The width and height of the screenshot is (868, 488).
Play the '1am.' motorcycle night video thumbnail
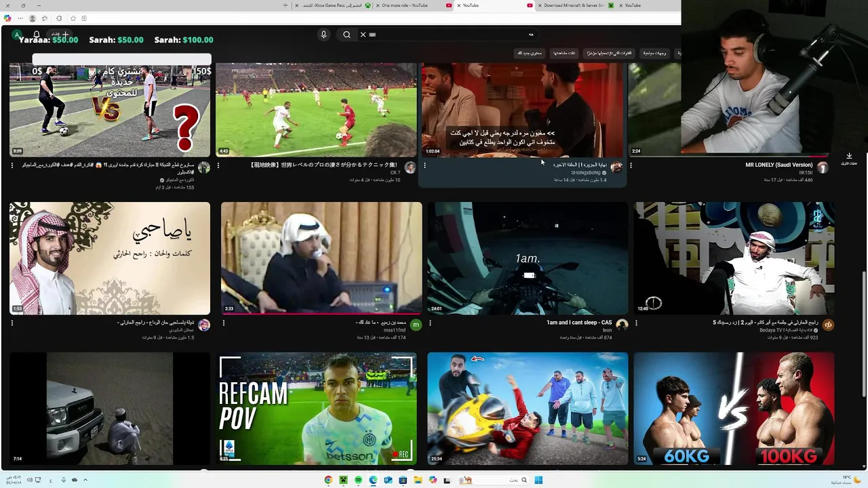(528, 258)
